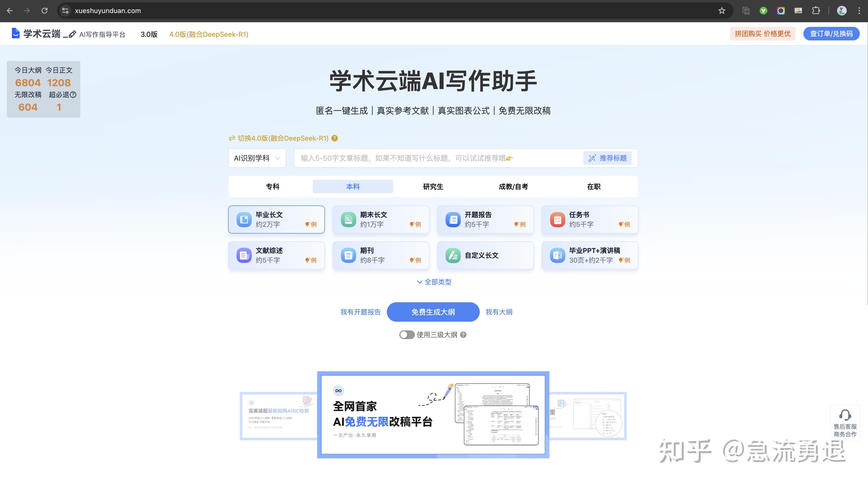The image size is (868, 486).
Task: Toggle the 使用三级大纲 switch
Action: pos(407,335)
